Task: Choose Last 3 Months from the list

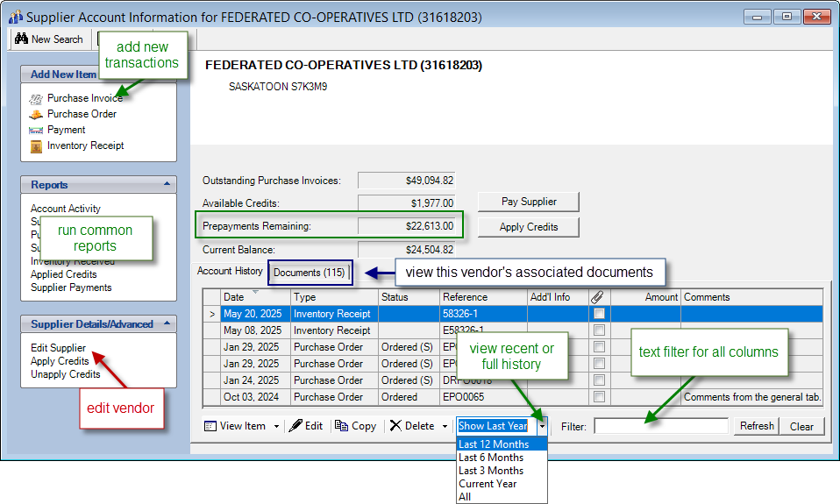Action: click(x=502, y=471)
